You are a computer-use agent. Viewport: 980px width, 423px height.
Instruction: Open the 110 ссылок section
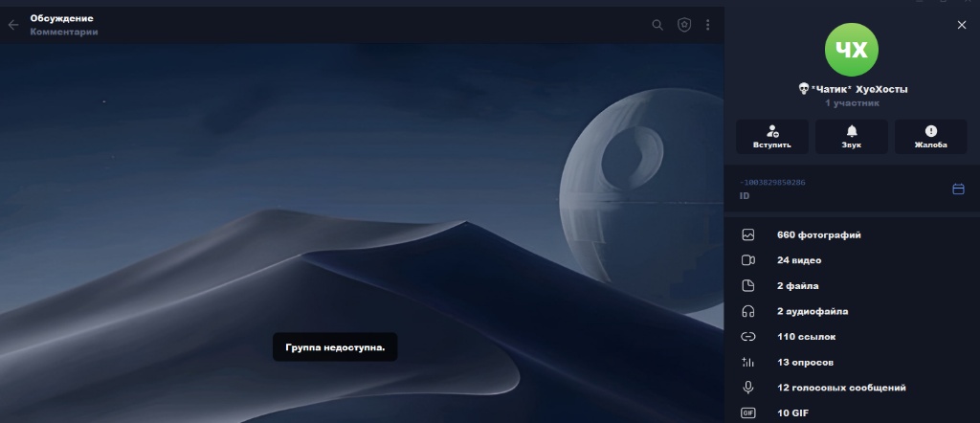[851, 337]
